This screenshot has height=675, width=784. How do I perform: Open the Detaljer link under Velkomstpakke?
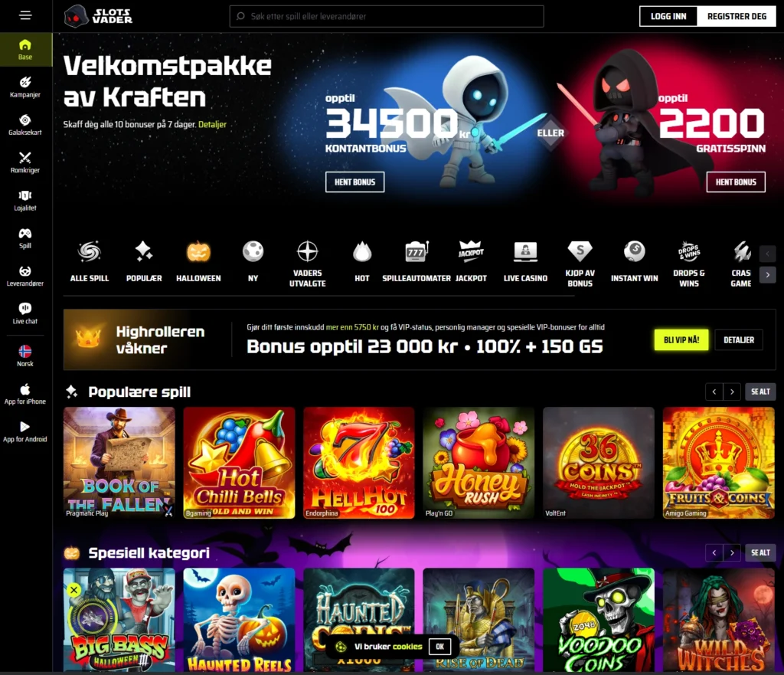click(x=213, y=124)
